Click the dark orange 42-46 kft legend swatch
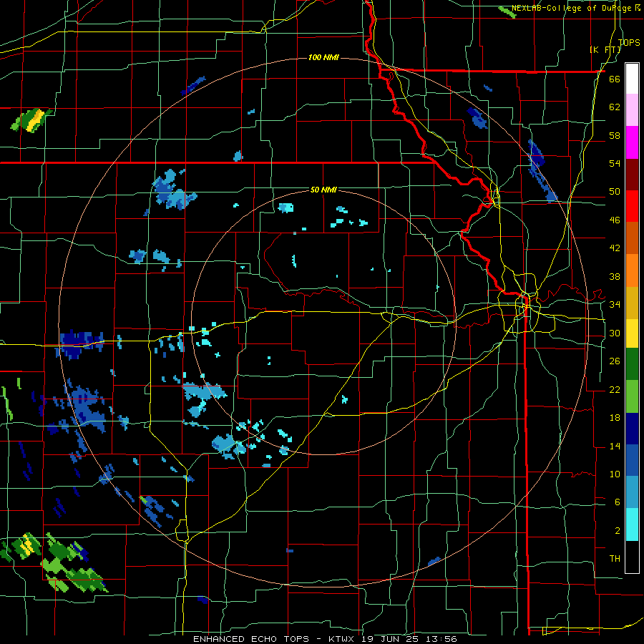 632,238
